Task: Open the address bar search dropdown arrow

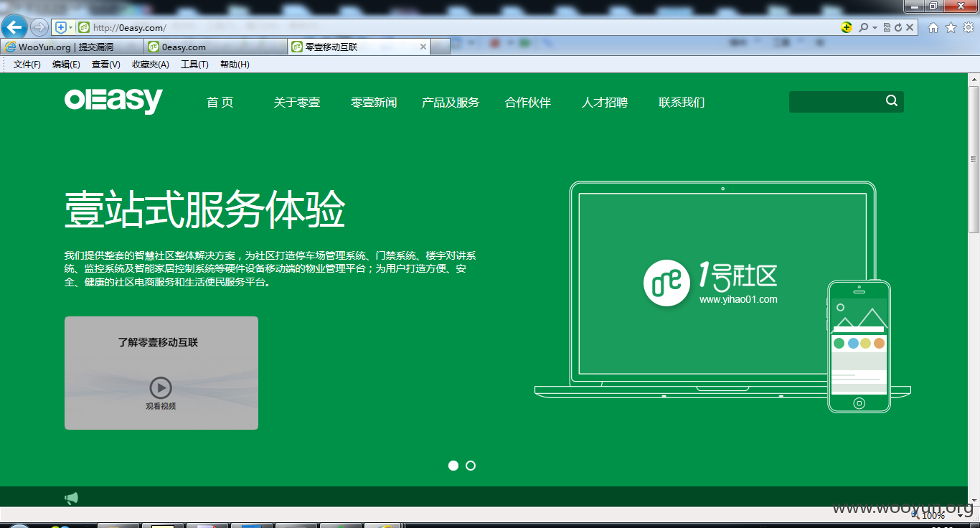Action: 875,27
